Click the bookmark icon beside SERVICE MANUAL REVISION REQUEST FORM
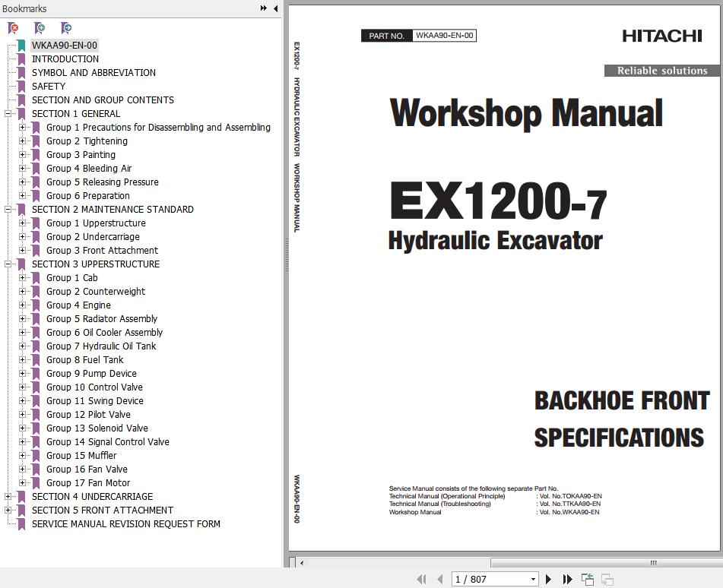The height and width of the screenshot is (588, 723). coord(21,524)
